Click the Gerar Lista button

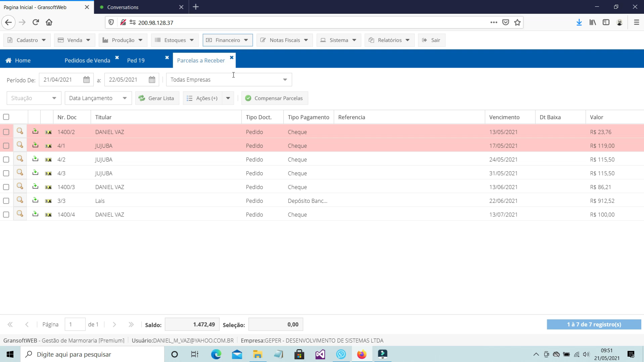[x=157, y=98]
